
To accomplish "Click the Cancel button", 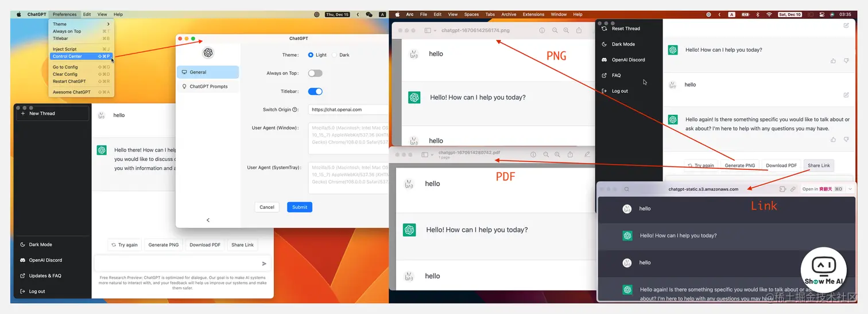I will [267, 207].
